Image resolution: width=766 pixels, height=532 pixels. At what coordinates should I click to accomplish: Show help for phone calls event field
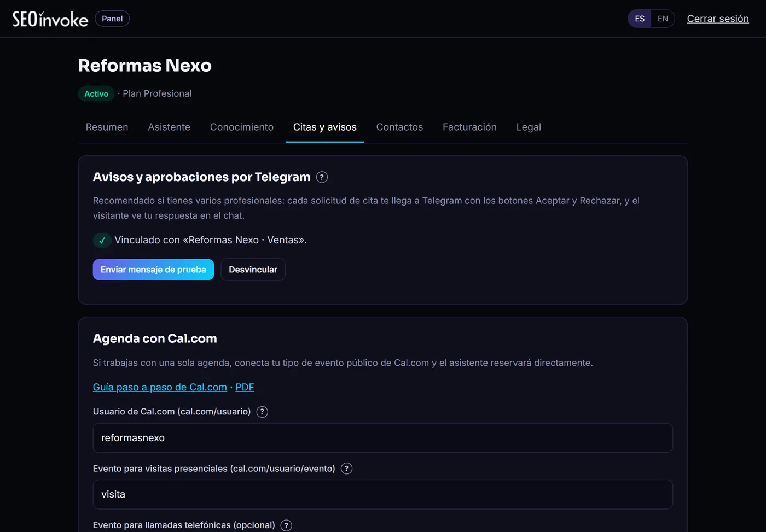(x=286, y=525)
